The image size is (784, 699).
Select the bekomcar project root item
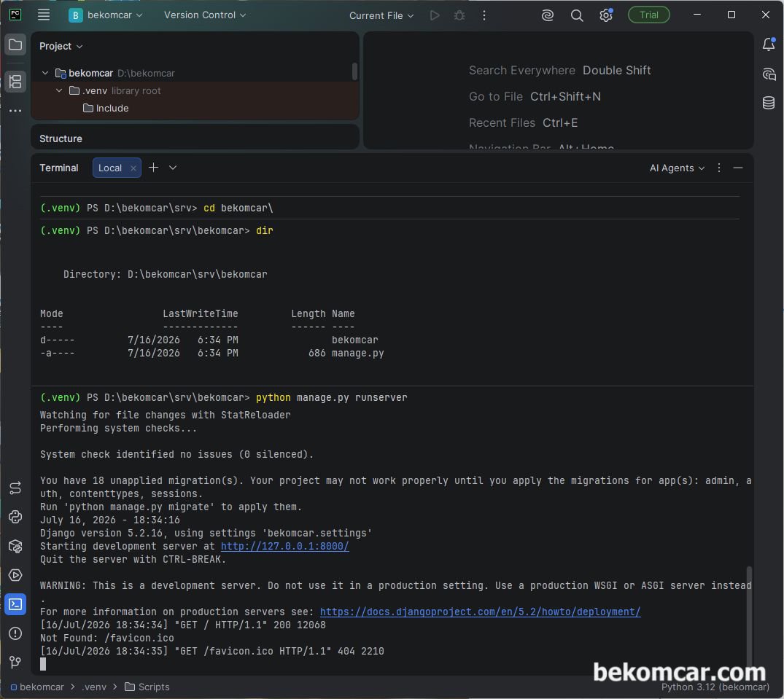115,73
